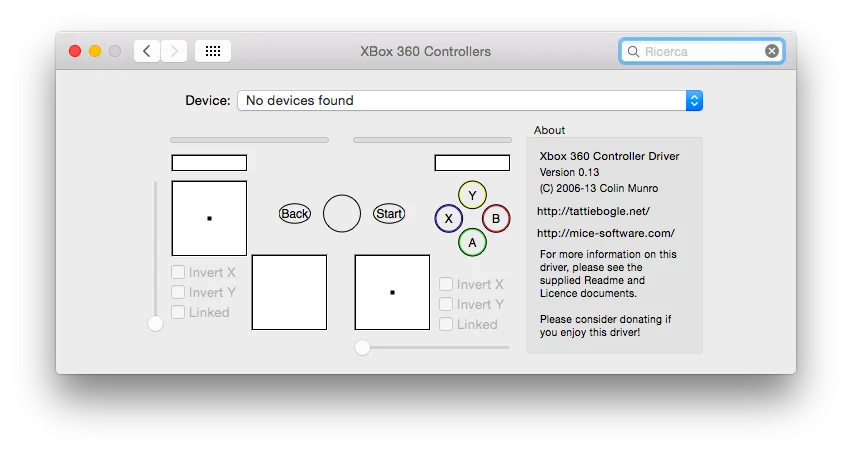The height and width of the screenshot is (454, 852).
Task: Enable left stick Invert X
Action: tap(178, 272)
